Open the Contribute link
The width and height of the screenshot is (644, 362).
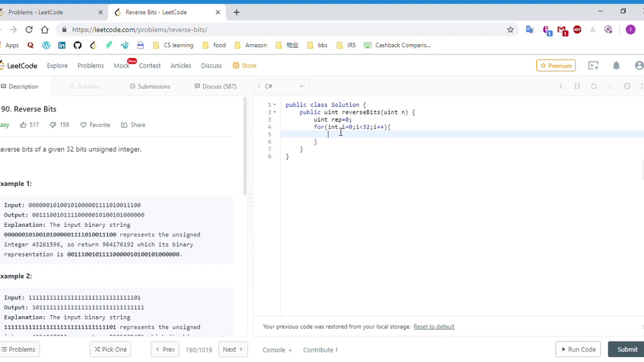[320, 350]
